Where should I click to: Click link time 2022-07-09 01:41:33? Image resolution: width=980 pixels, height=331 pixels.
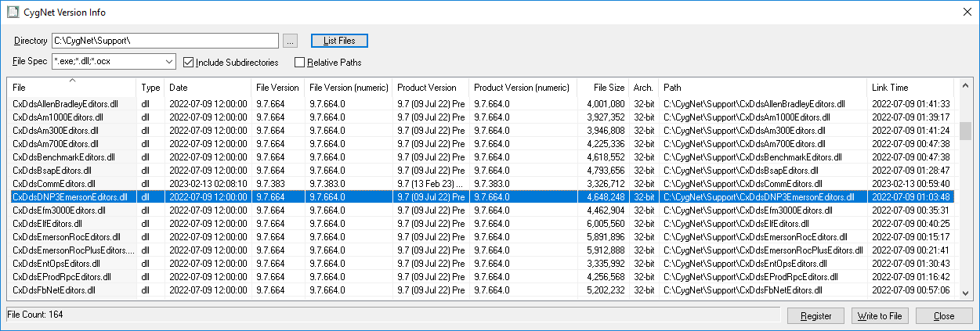click(x=910, y=103)
